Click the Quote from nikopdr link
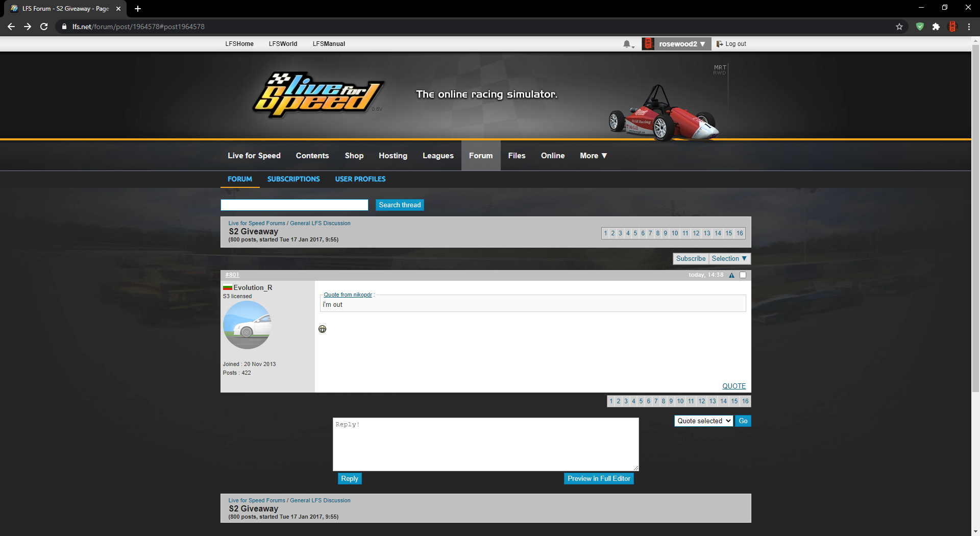The height and width of the screenshot is (536, 980). tap(348, 295)
